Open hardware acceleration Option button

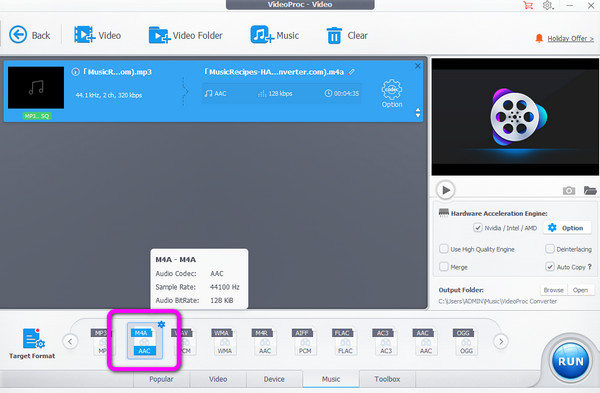point(566,228)
